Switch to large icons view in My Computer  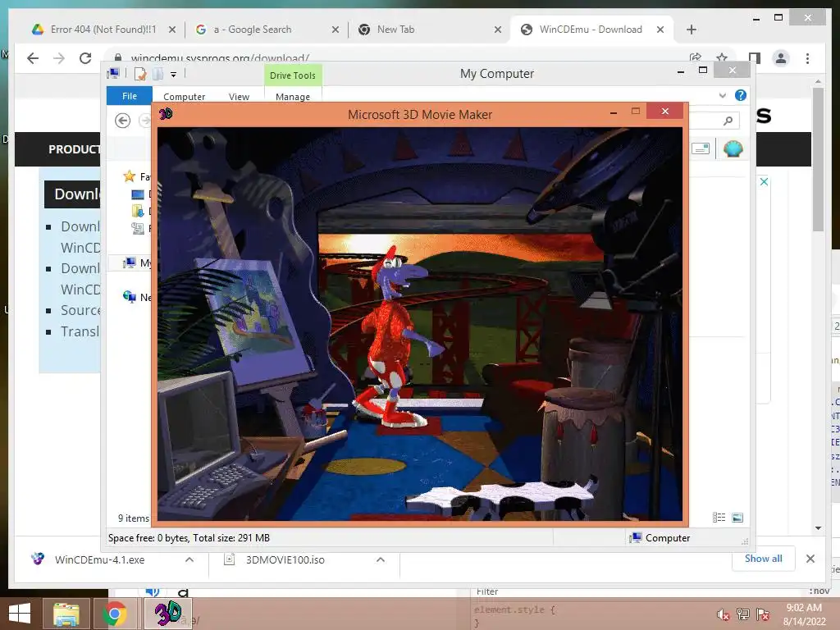tap(737, 518)
